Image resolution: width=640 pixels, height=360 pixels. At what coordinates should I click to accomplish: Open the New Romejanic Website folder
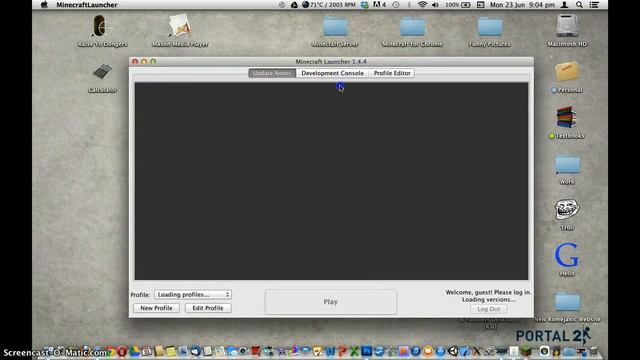(x=567, y=302)
